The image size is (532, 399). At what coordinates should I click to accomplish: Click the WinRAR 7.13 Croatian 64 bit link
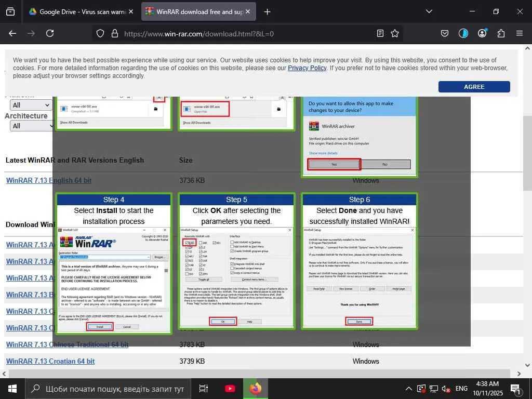point(50,362)
